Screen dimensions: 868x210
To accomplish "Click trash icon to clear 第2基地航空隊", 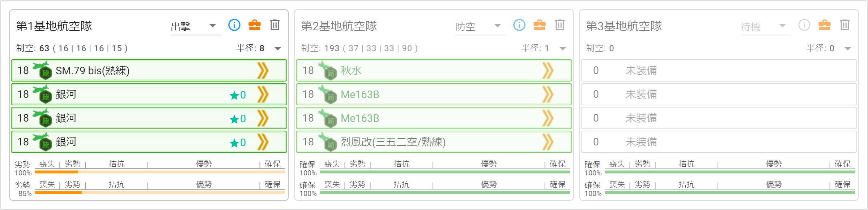I will point(560,25).
